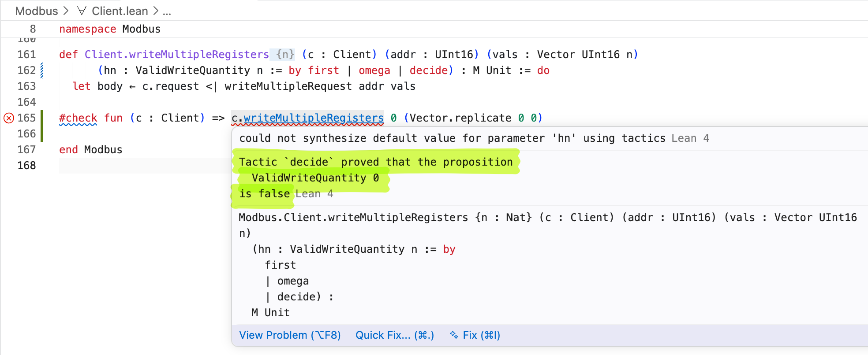This screenshot has width=868, height=355.
Task: Click line number 168 in the gutter
Action: click(x=26, y=166)
